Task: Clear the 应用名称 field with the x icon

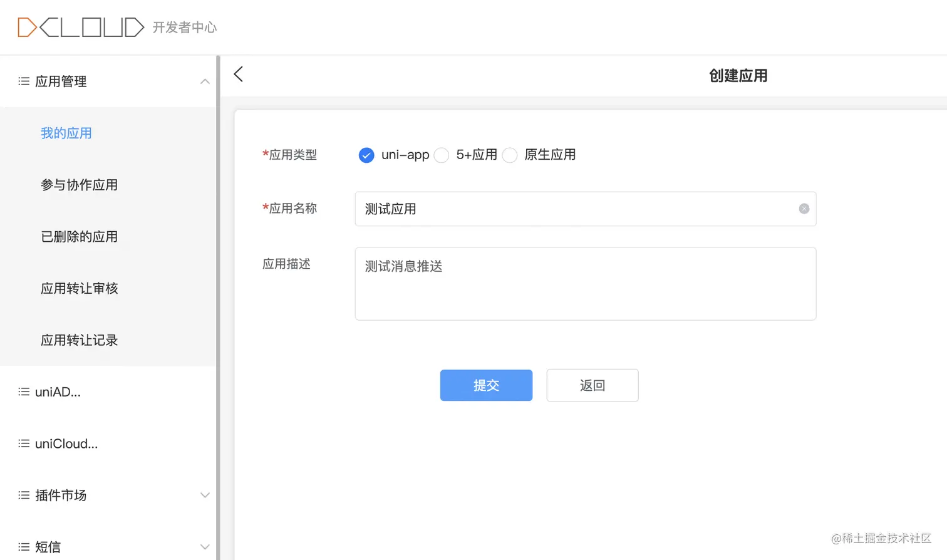Action: 804,209
